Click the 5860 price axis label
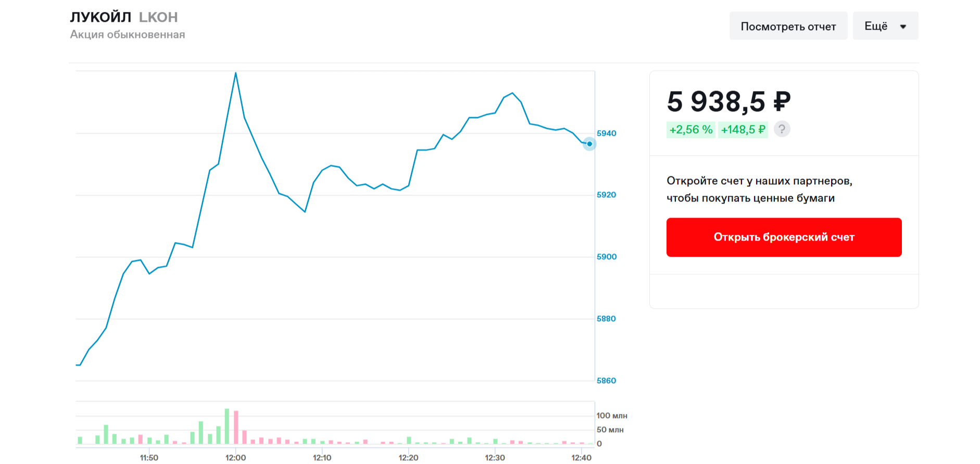Viewport: 980px width, 464px height. click(x=607, y=381)
